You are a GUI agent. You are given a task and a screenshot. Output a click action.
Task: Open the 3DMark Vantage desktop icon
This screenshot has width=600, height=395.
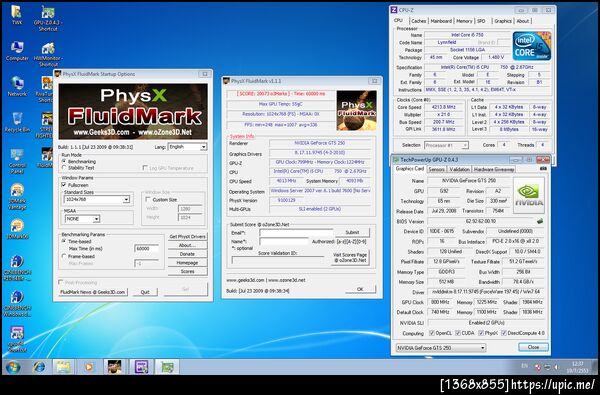click(17, 197)
